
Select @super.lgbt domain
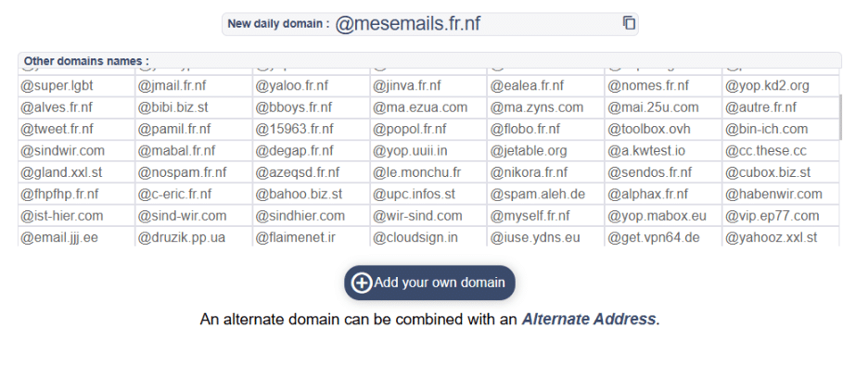pyautogui.click(x=57, y=86)
